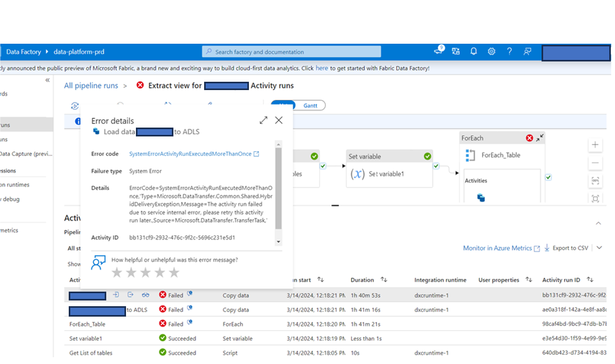Click the here link in the Fabric banner
This screenshot has width=615, height=364.
point(322,68)
